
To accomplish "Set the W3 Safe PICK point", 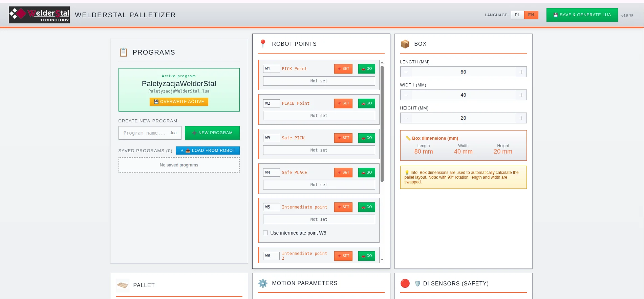I will click(x=343, y=138).
